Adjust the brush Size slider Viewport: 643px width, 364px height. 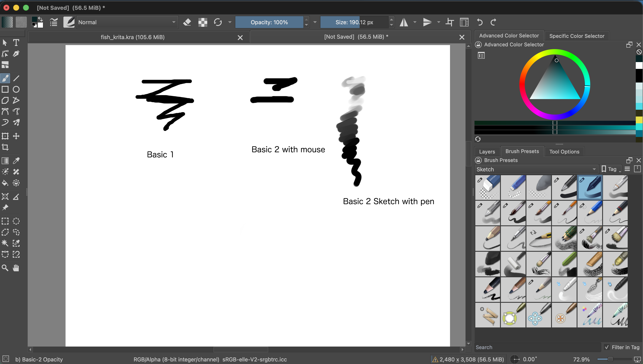354,22
